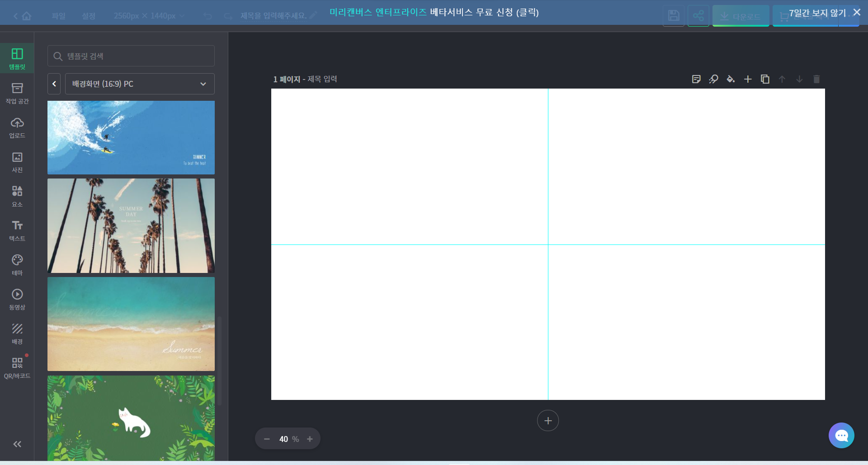Click the redo arrow icon
This screenshot has height=465, width=868.
point(228,16)
